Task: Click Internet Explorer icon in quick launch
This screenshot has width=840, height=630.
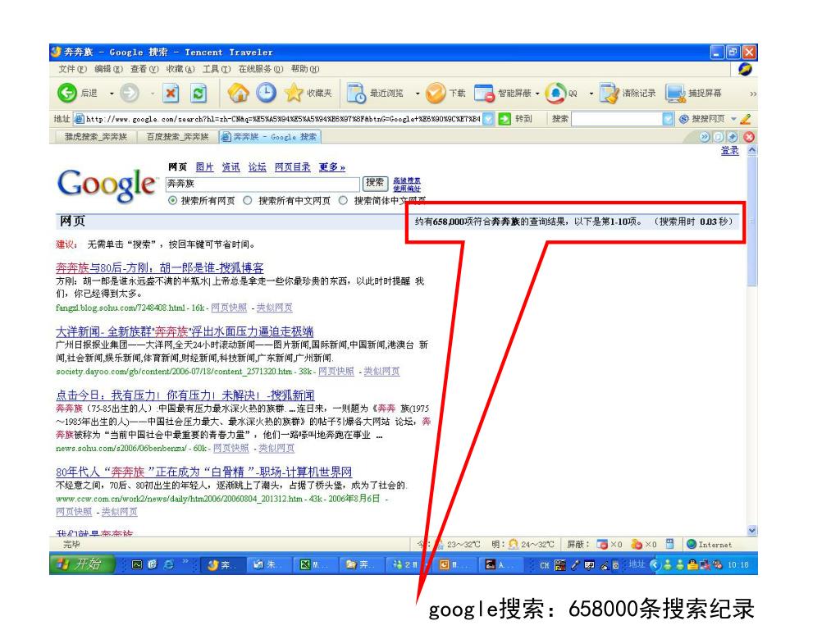Action: (x=169, y=564)
